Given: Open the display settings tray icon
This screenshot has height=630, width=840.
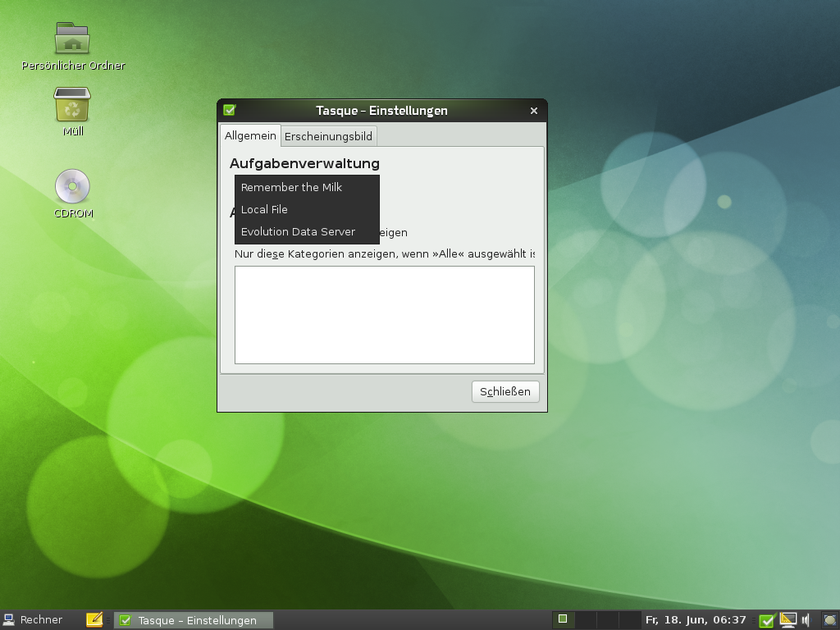Looking at the screenshot, I should pyautogui.click(x=788, y=620).
